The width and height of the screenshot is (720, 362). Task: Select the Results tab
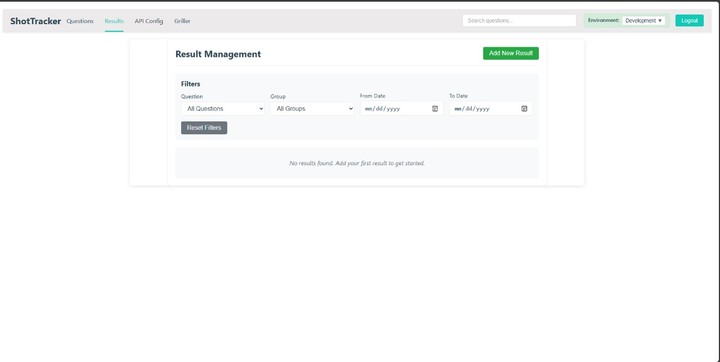coord(114,21)
